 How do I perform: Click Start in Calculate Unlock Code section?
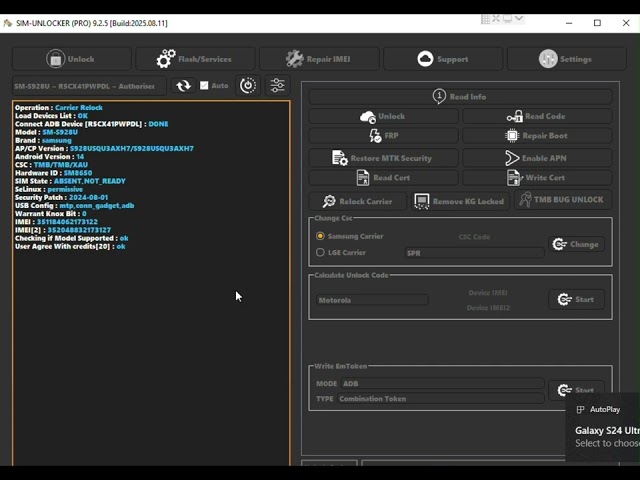pos(576,299)
